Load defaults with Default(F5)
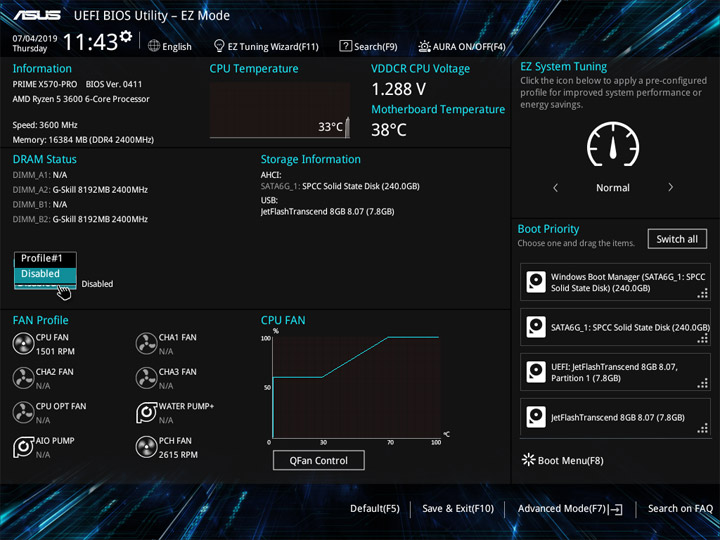720x540 pixels. point(375,509)
